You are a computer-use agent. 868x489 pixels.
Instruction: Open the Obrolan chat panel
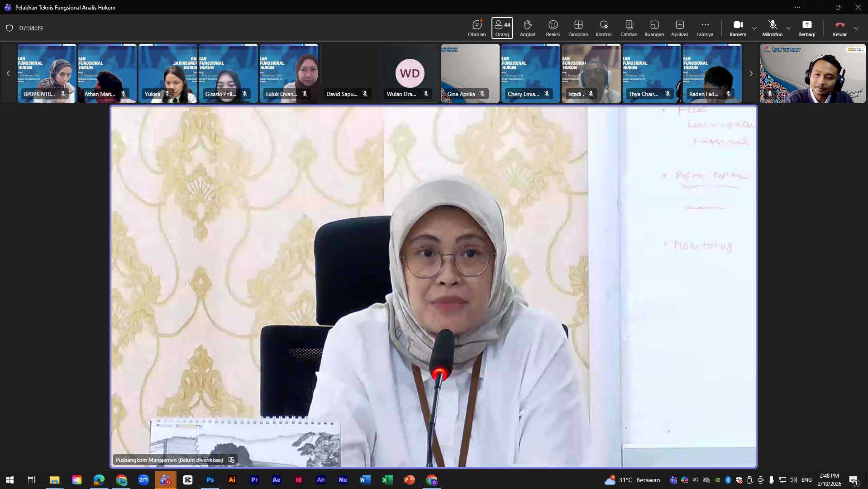point(477,28)
